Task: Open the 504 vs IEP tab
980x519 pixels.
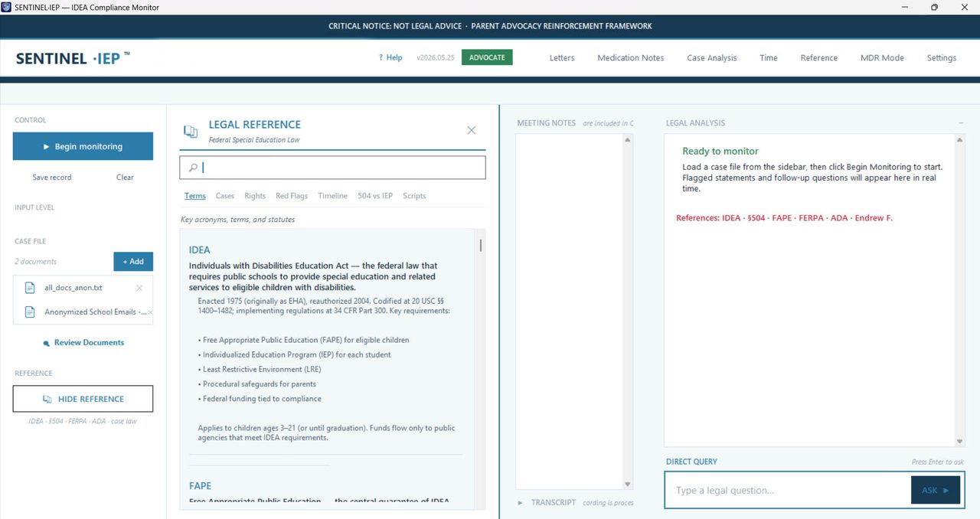Action: 375,196
